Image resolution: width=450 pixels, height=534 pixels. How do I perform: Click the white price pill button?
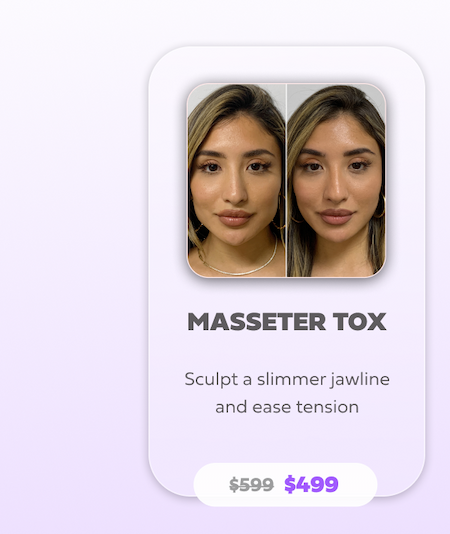pos(285,485)
